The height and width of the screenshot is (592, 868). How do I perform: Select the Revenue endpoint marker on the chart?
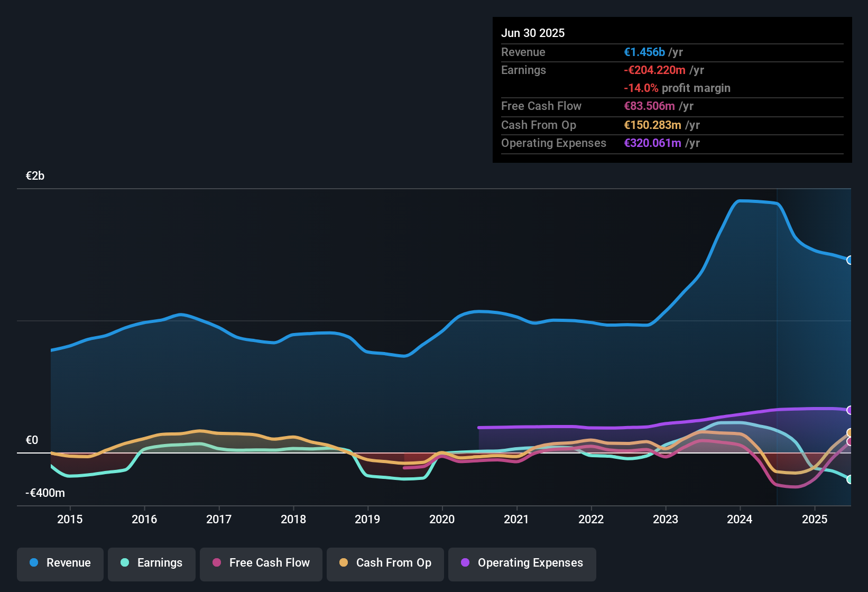pyautogui.click(x=849, y=260)
